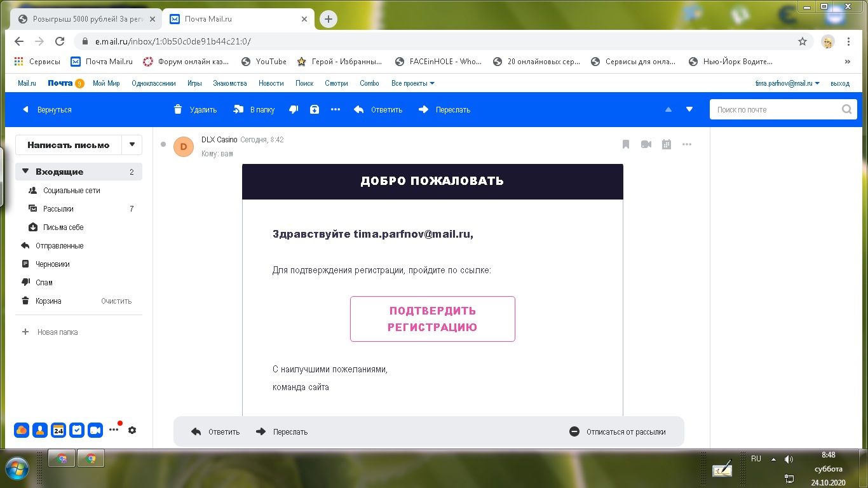Open the Tasks checkmark icon in bottom sidebar
868x488 pixels.
tap(77, 430)
